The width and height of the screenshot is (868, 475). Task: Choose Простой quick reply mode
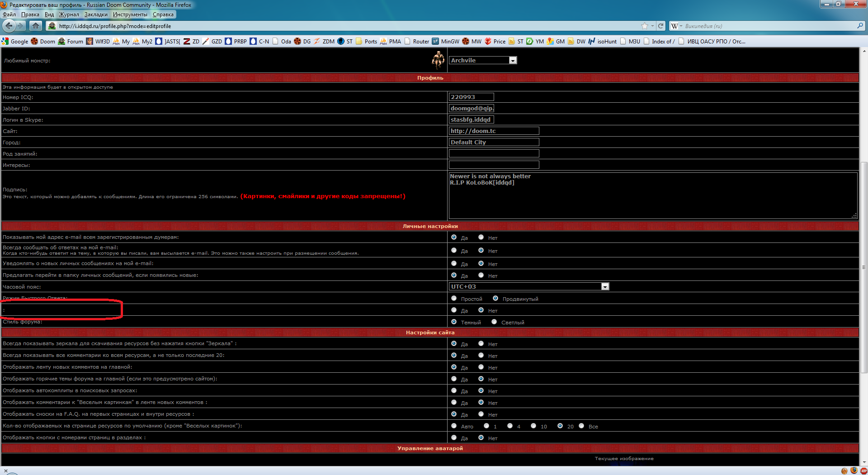point(454,299)
